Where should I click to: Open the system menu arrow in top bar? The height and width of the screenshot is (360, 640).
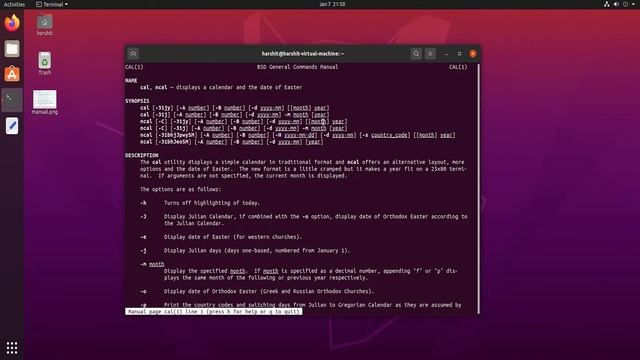tap(633, 4)
